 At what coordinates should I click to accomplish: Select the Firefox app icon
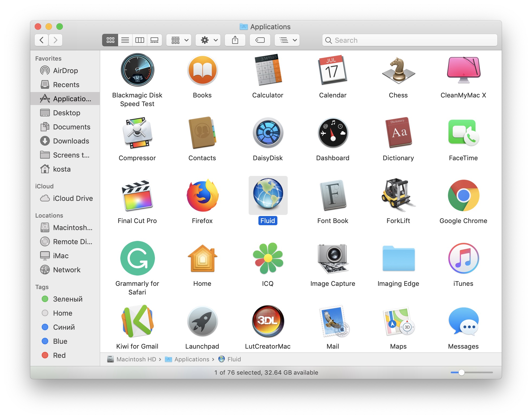[202, 195]
